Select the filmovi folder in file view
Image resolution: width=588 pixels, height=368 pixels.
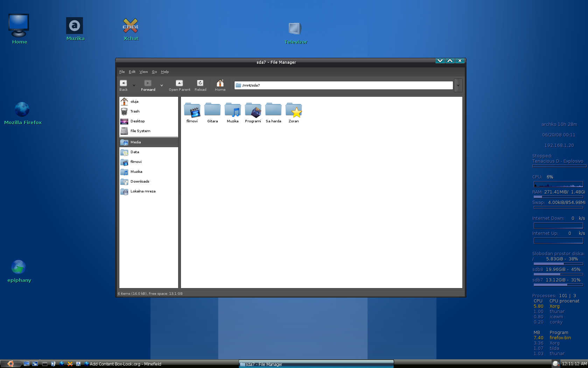(x=192, y=113)
